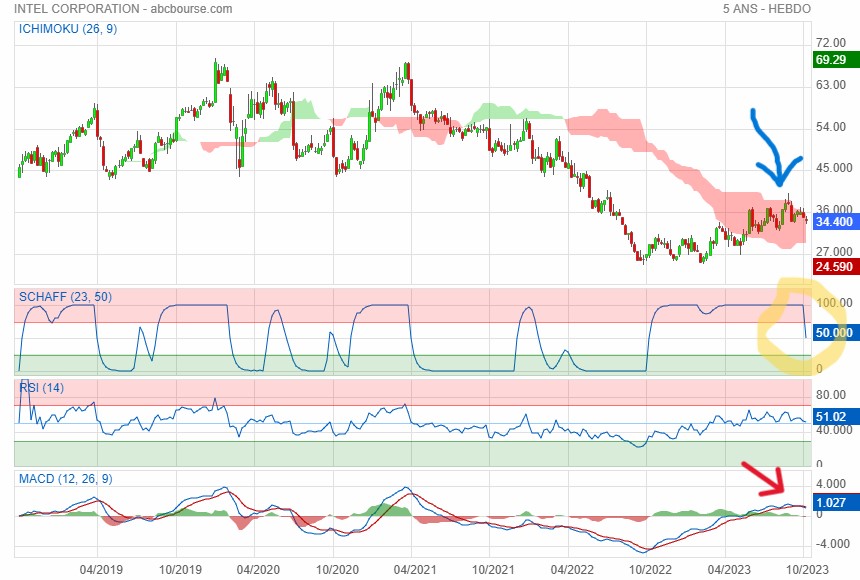This screenshot has width=860, height=580.
Task: Select the MACD (12, 26, 9) indicator label
Action: pyautogui.click(x=65, y=479)
